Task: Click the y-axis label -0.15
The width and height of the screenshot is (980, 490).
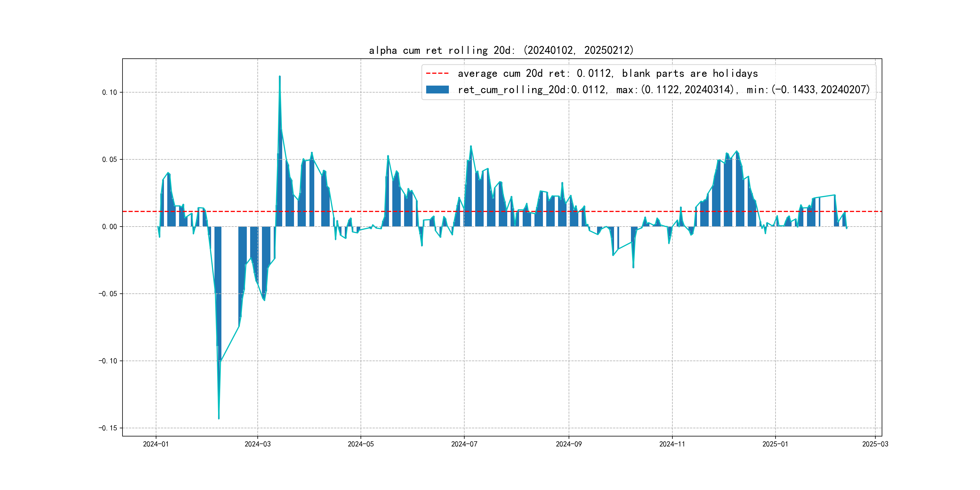Action: tap(108, 428)
